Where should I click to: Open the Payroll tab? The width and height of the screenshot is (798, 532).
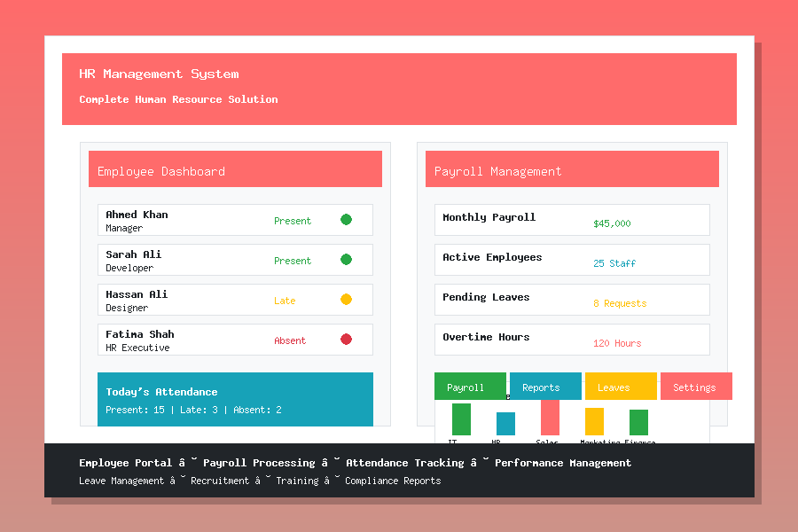pyautogui.click(x=470, y=387)
